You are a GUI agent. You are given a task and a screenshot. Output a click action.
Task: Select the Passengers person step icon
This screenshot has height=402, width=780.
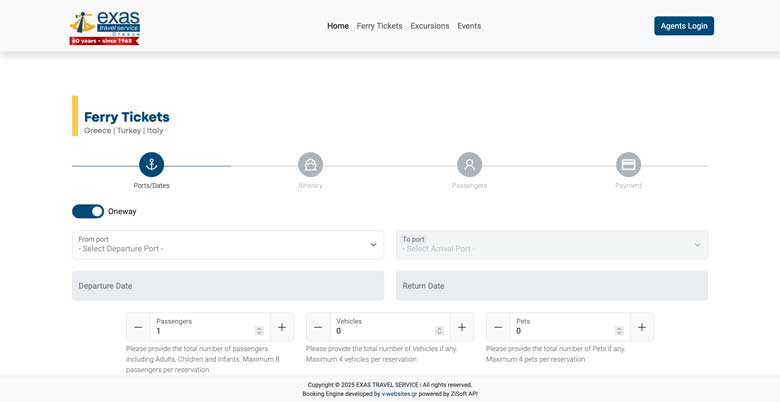[470, 165]
